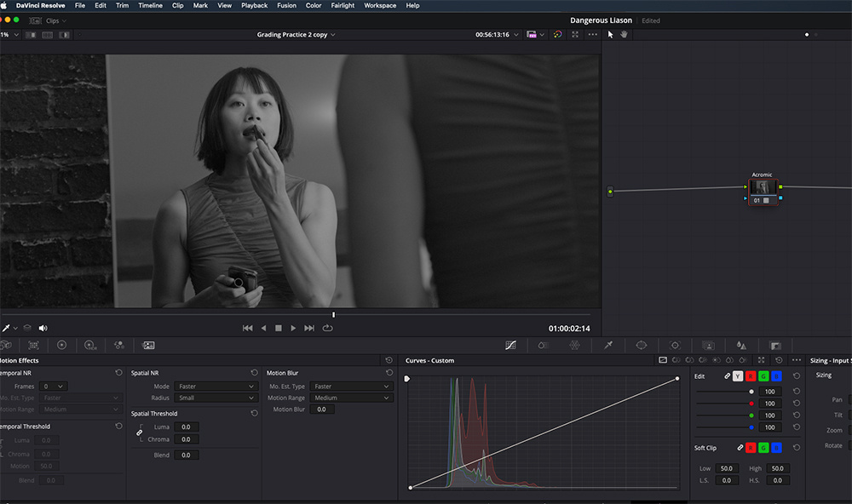
Task: Open the Spatial NR Radius dropdown
Action: 216,398
